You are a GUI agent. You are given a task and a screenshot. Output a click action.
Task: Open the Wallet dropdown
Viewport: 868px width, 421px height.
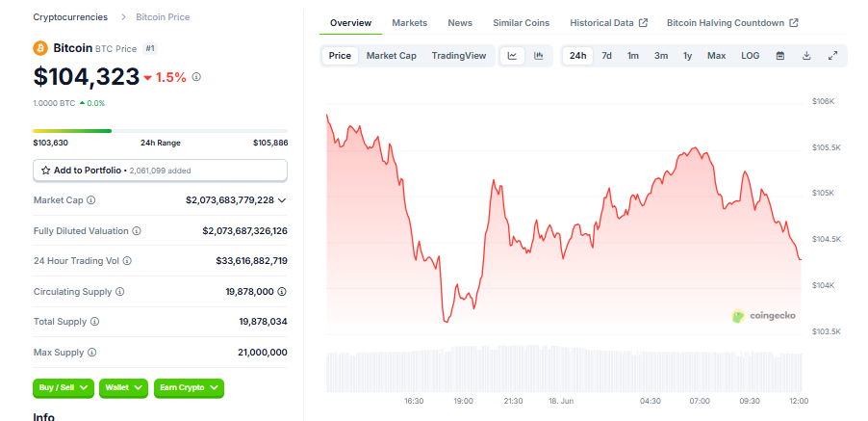tap(124, 387)
